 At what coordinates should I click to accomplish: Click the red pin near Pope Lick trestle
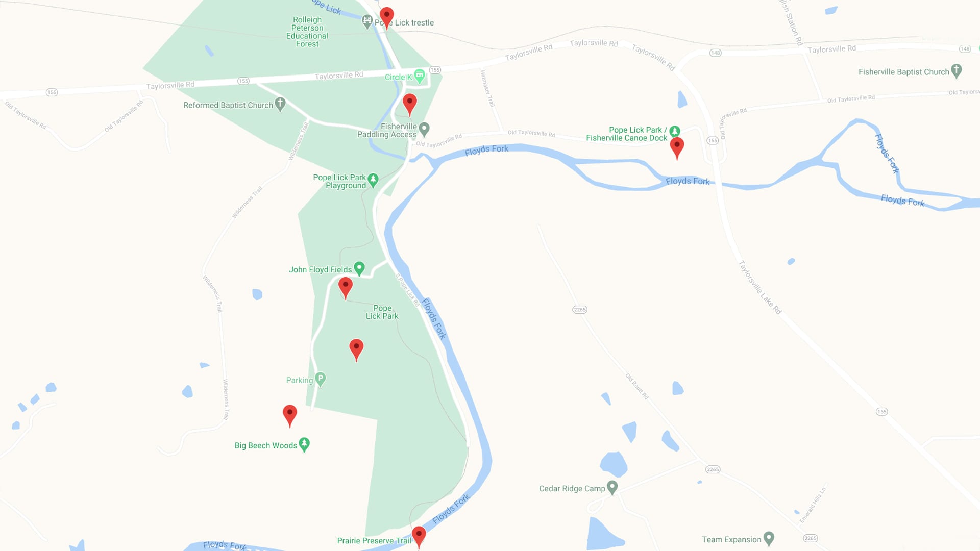(x=387, y=18)
